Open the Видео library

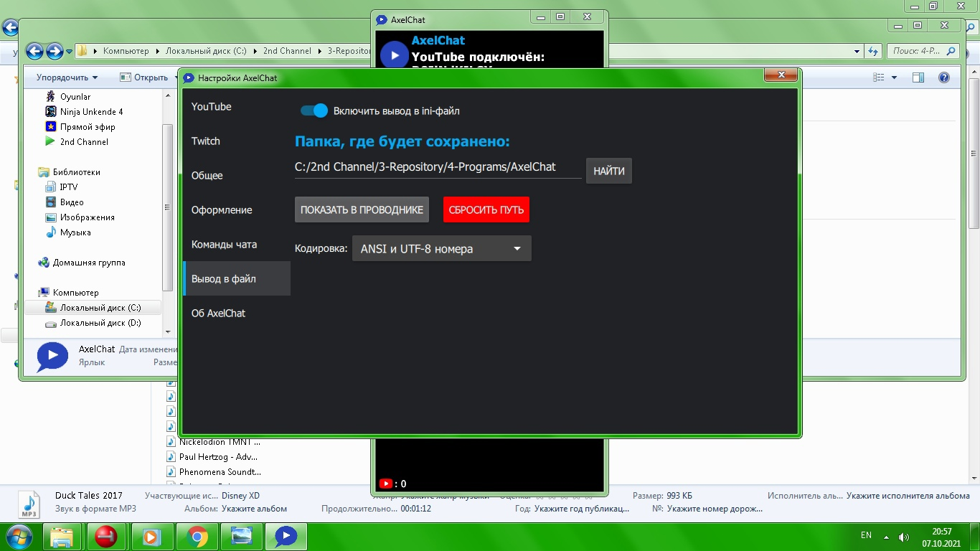coord(65,202)
